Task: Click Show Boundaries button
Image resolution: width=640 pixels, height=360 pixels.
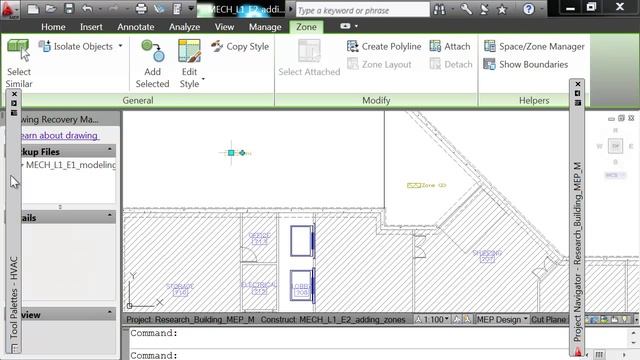Action: point(526,64)
